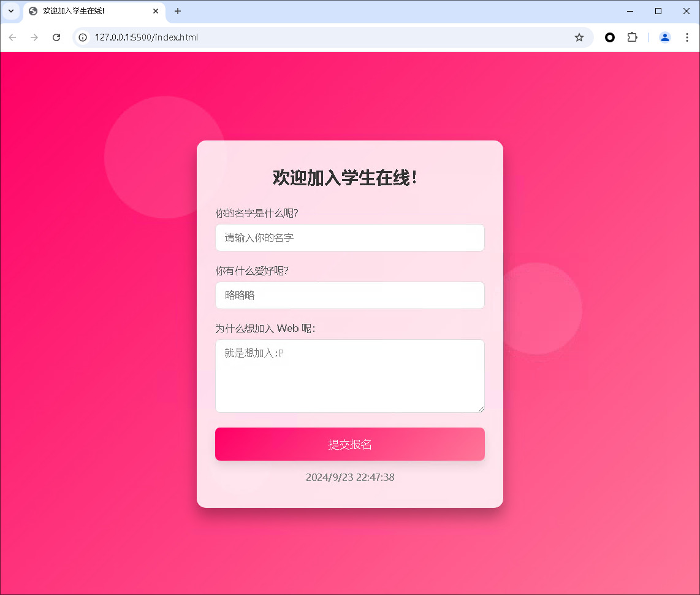Bookmark this page with the star icon
The image size is (700, 595).
click(579, 37)
